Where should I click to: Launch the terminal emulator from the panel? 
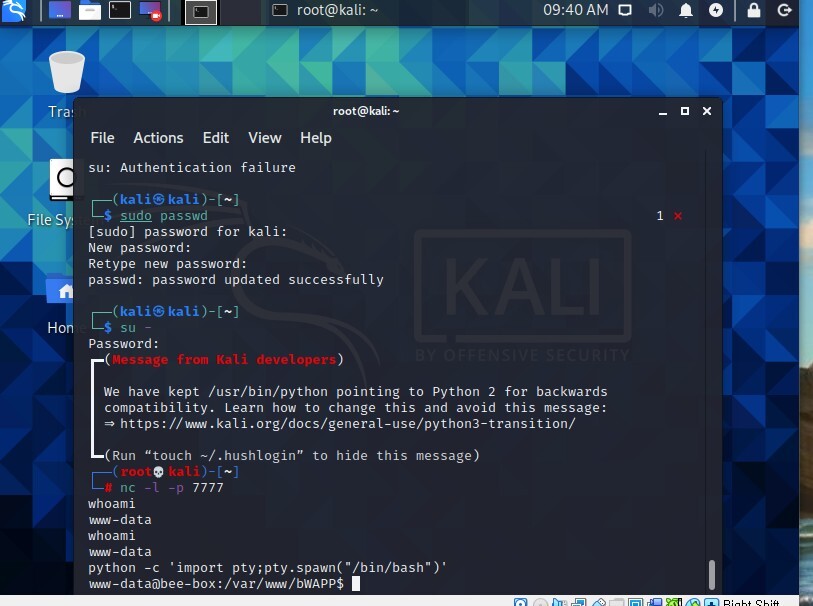tap(120, 11)
